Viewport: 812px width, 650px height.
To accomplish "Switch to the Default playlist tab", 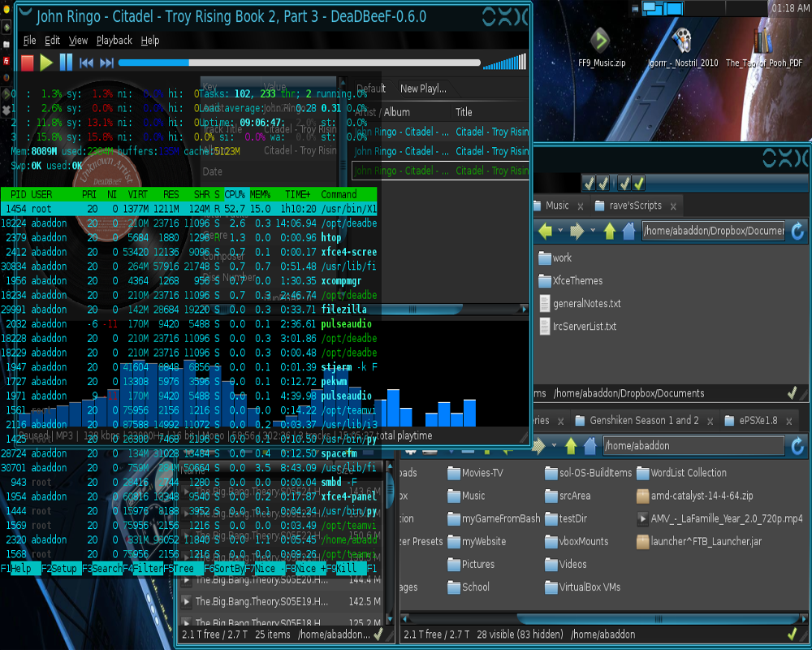I will point(371,89).
